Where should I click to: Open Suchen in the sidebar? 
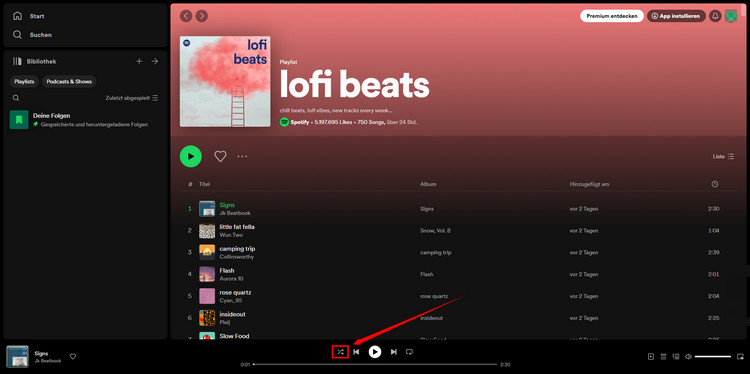click(32, 35)
